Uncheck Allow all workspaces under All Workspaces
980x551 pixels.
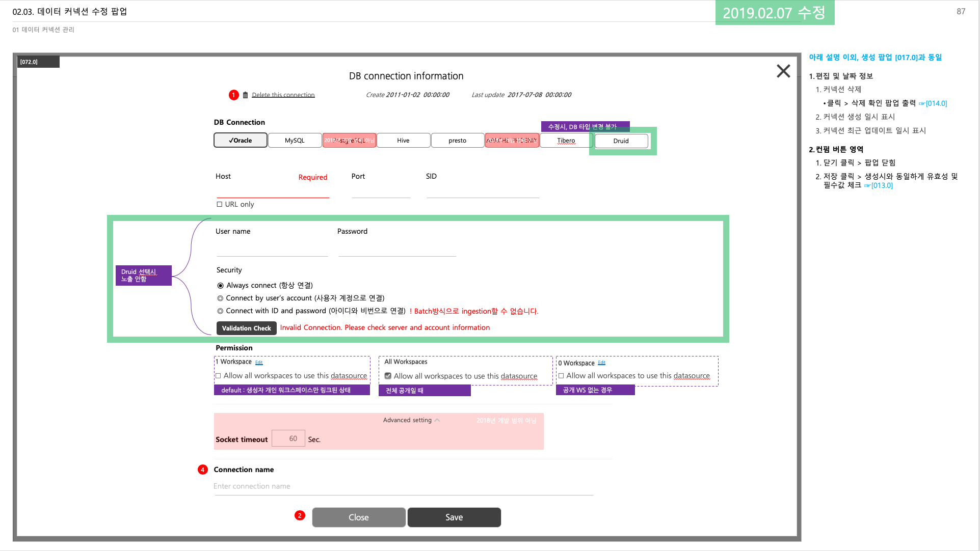click(x=388, y=376)
